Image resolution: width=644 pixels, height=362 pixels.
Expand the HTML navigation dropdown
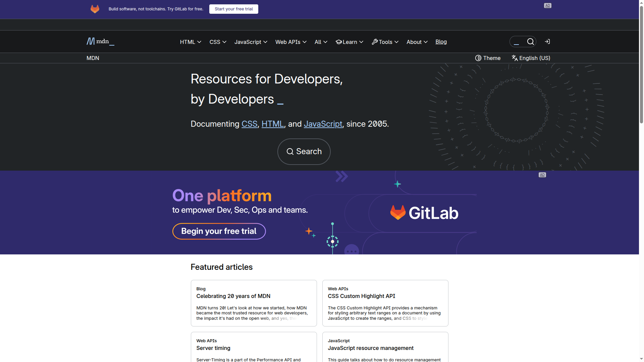(190, 42)
